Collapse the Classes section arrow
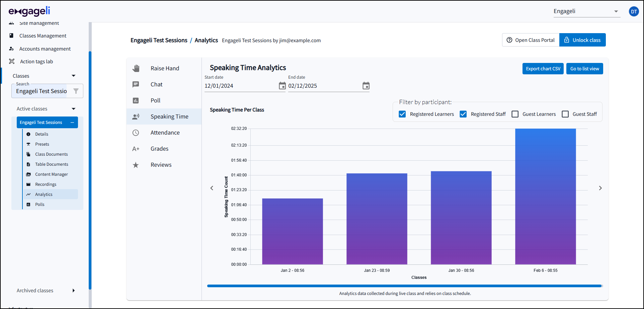The image size is (644, 309). [x=74, y=76]
